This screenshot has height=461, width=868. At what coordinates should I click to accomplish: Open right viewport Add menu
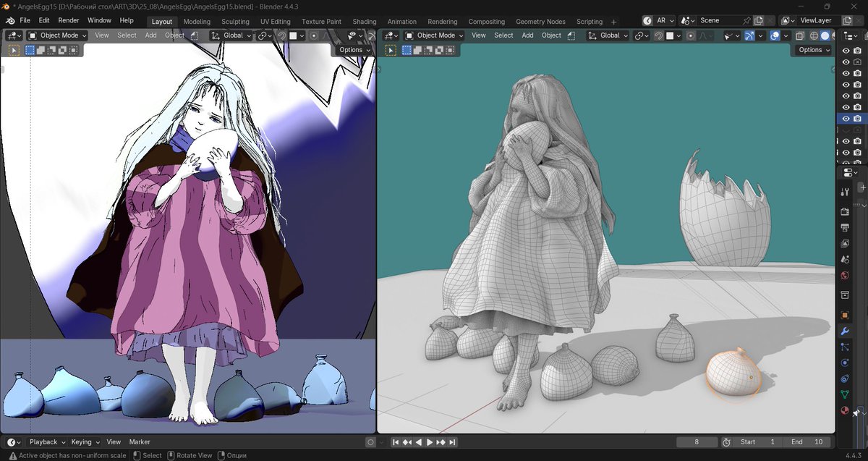tap(528, 35)
